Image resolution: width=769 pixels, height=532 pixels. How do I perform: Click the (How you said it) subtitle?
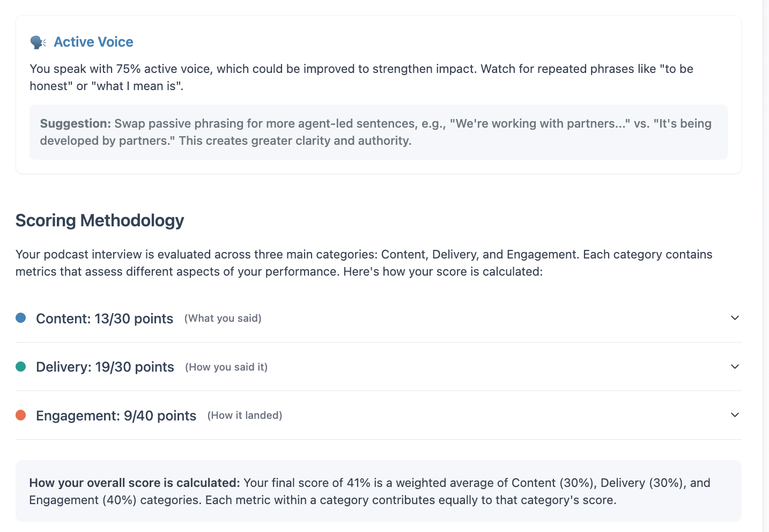pyautogui.click(x=226, y=367)
